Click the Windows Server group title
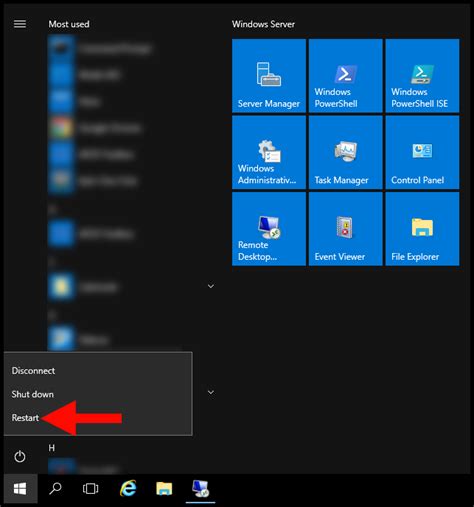 (x=263, y=24)
